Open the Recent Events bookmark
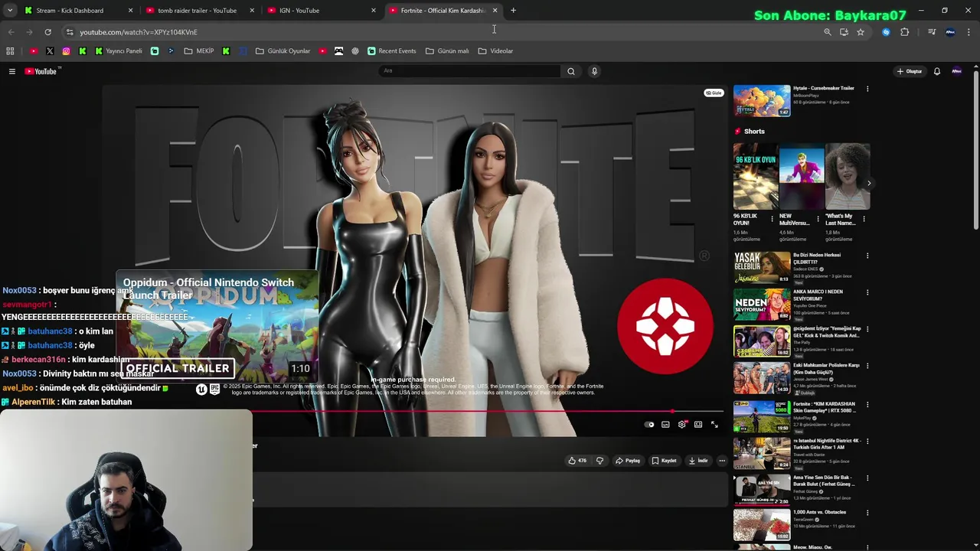The height and width of the screenshot is (551, 980). (x=391, y=51)
